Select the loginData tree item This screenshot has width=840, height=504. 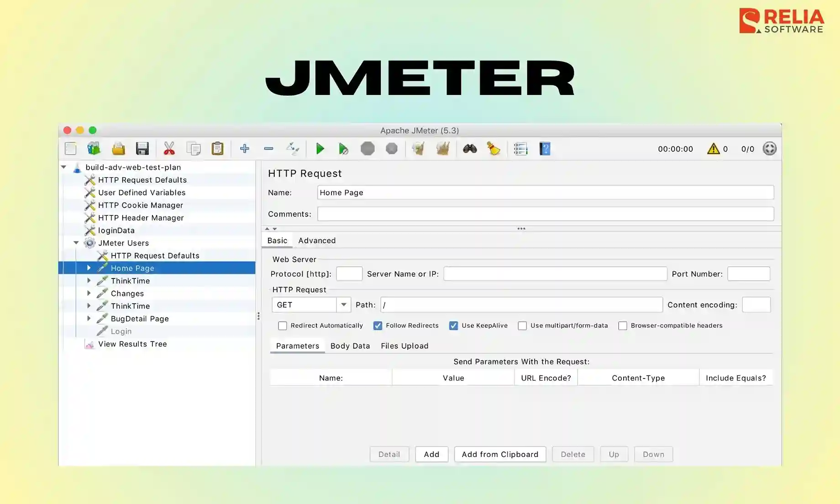[116, 230]
